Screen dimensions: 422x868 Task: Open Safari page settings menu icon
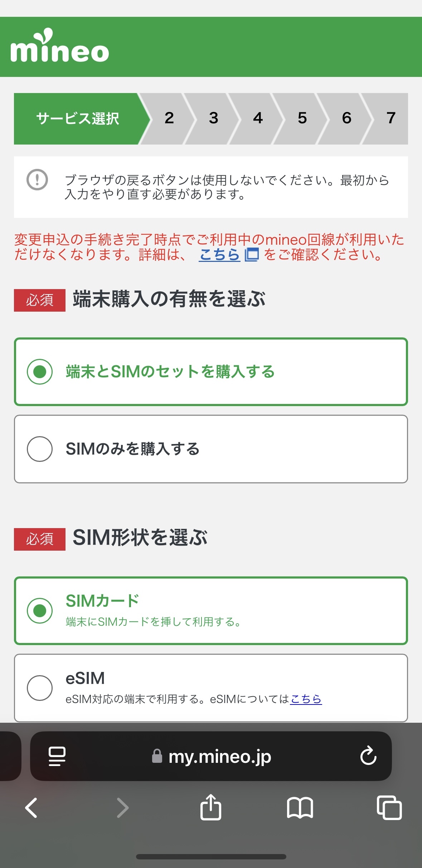click(57, 756)
